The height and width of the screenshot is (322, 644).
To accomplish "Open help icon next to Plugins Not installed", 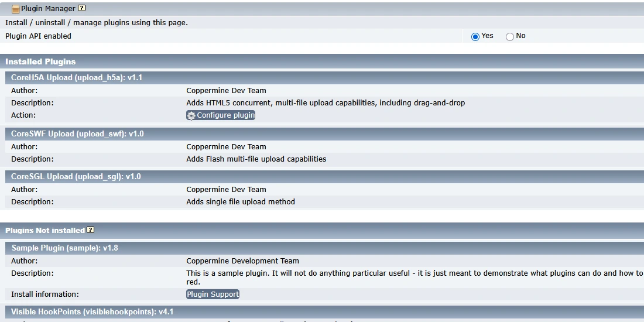I will tap(91, 230).
